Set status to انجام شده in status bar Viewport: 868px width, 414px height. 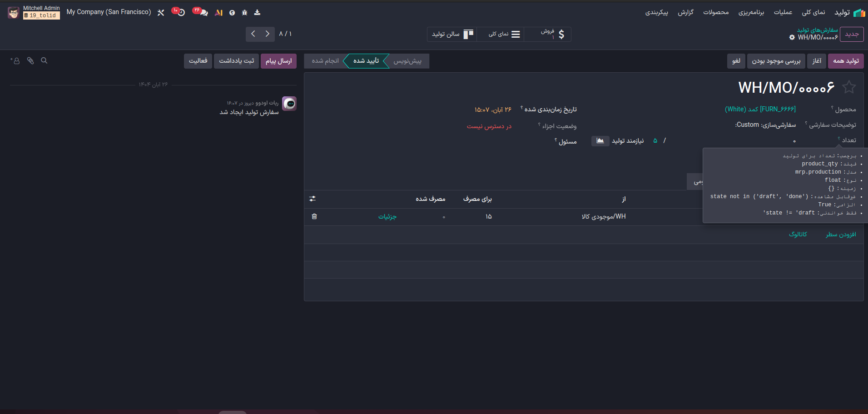click(x=325, y=61)
